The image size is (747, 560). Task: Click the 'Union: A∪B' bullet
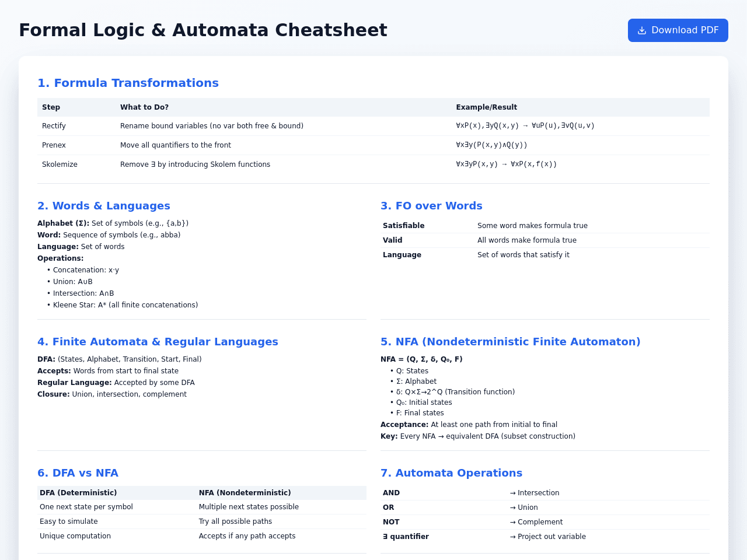click(x=69, y=282)
